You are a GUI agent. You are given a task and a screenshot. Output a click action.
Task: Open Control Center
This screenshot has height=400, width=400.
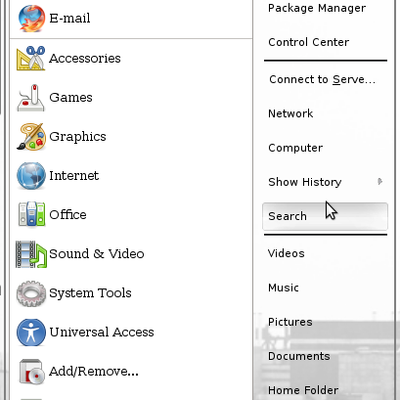[309, 42]
